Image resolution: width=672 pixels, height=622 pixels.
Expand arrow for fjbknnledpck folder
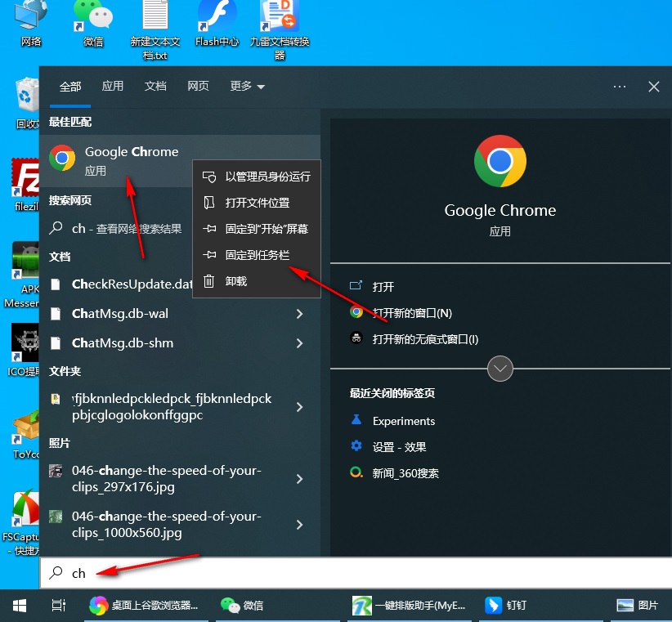coord(299,407)
